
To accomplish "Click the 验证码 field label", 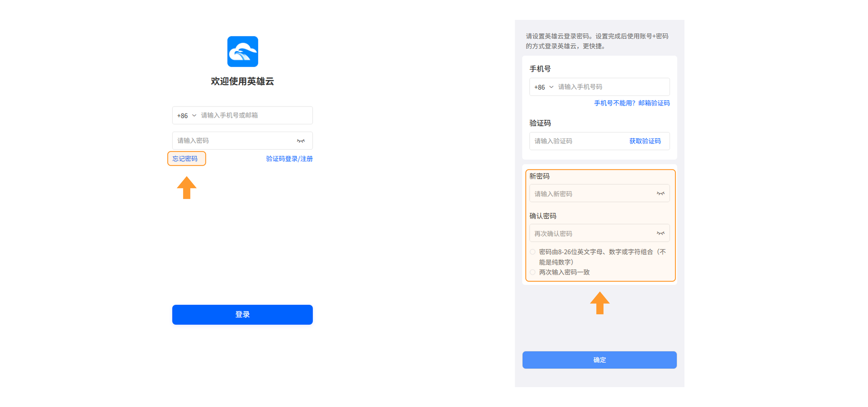I will coord(540,123).
